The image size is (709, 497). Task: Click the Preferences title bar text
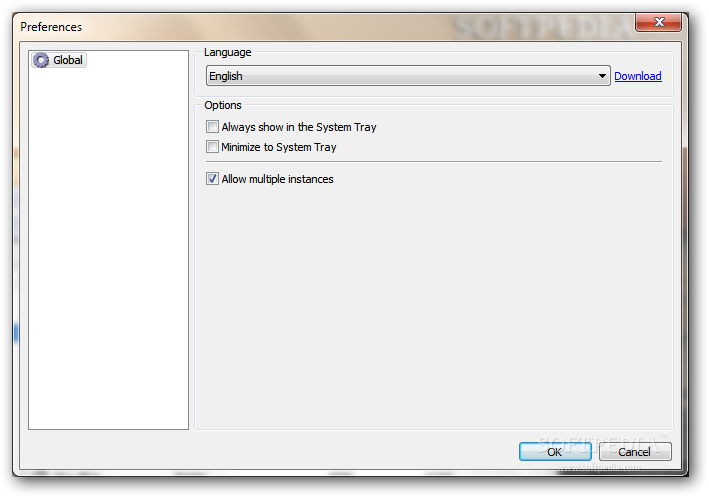click(51, 27)
